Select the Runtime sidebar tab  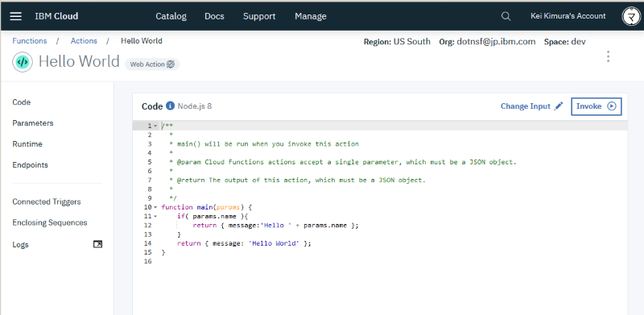pos(27,144)
